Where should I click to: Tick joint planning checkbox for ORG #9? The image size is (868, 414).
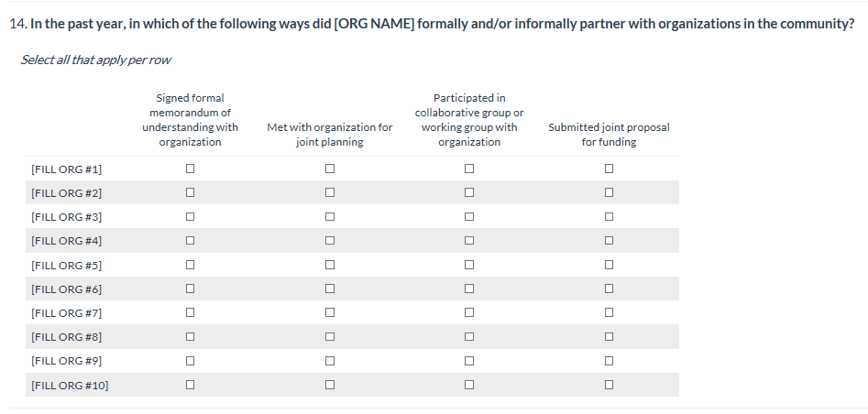coord(329,361)
